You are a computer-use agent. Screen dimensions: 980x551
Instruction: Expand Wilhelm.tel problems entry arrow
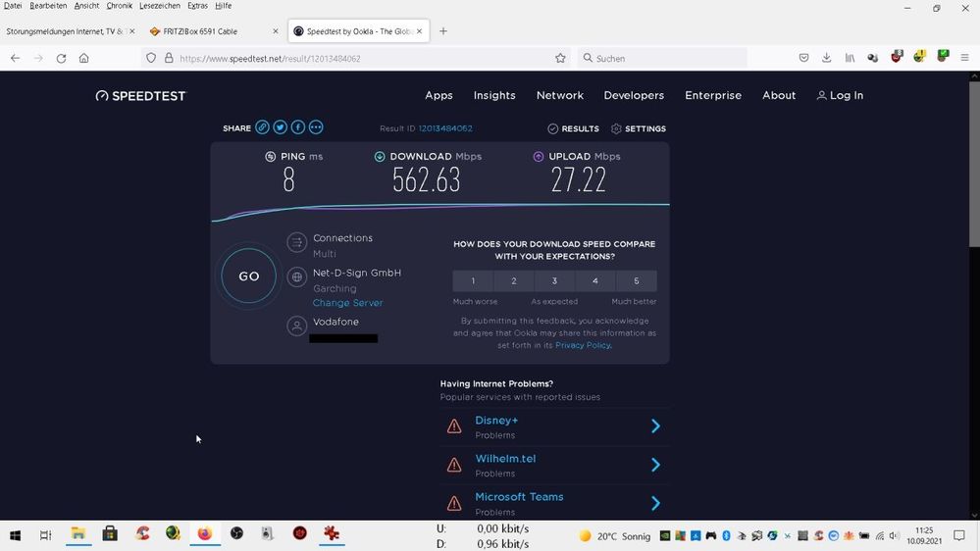(x=655, y=465)
